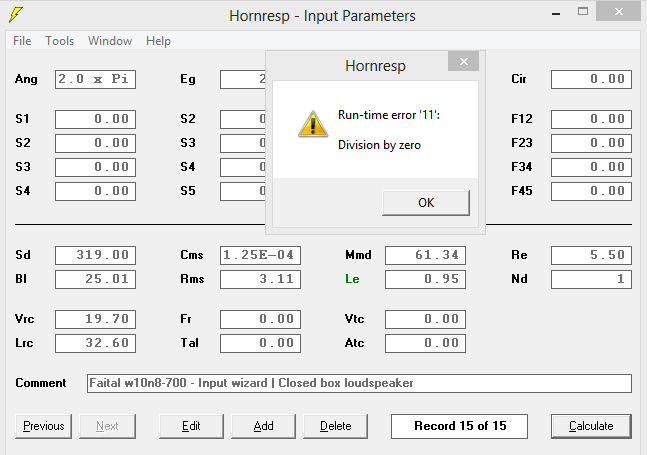Click the Comment text field
The height and width of the screenshot is (455, 647).
point(359,383)
